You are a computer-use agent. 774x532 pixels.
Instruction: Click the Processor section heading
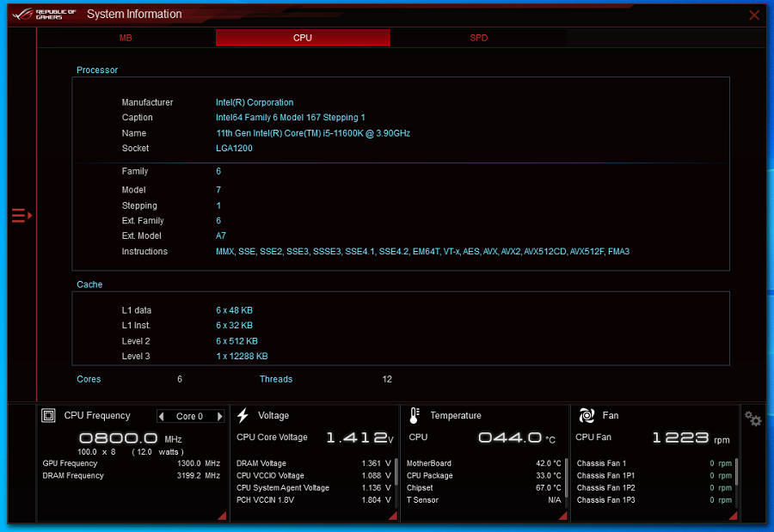[x=97, y=70]
